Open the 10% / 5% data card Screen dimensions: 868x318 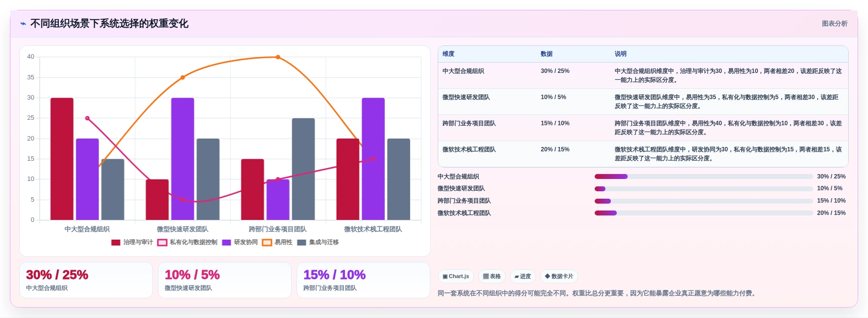click(x=225, y=280)
